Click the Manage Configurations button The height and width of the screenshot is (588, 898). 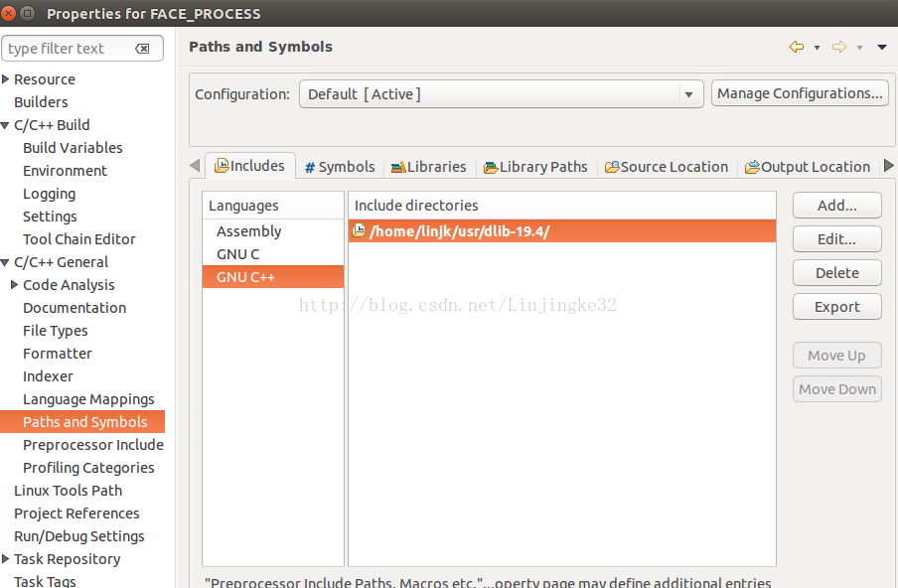[x=800, y=93]
